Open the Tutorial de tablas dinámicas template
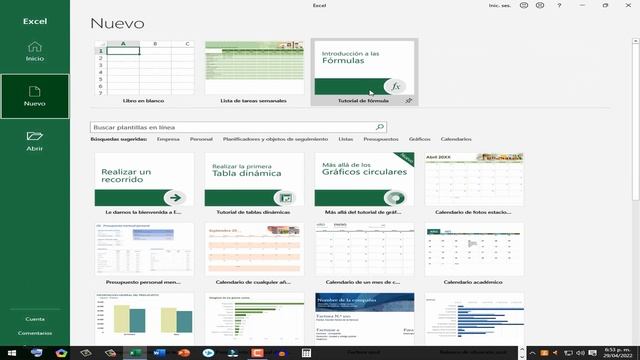640x360 pixels. point(254,184)
